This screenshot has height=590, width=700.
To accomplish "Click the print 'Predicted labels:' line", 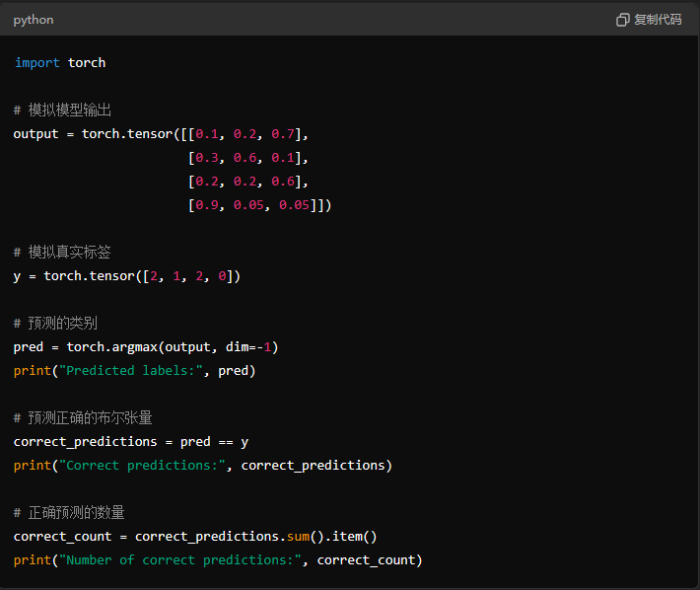I will [x=134, y=370].
